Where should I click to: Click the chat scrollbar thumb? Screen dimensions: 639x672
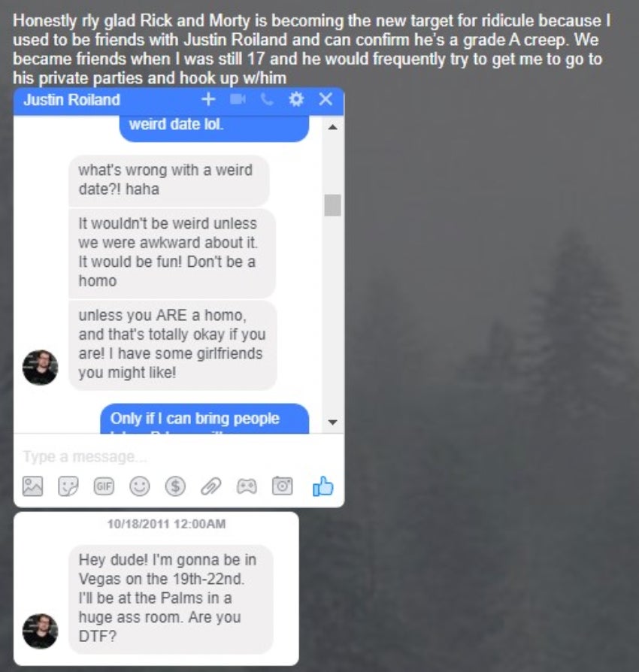pyautogui.click(x=332, y=205)
